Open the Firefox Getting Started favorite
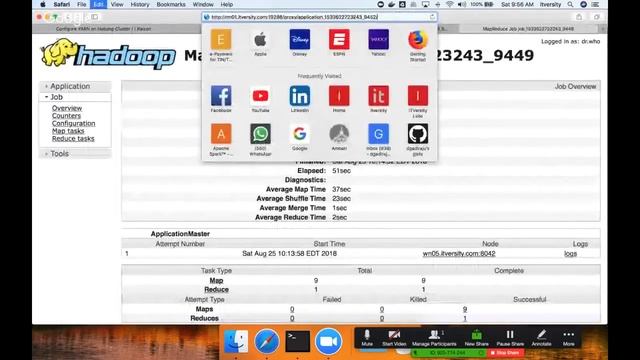Viewport: 640px width, 360px height. [x=418, y=40]
